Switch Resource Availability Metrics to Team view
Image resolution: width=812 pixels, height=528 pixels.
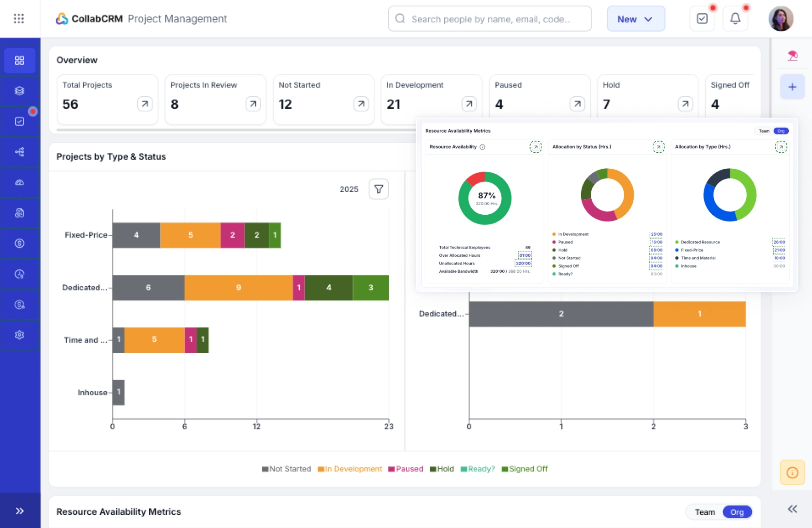point(705,512)
